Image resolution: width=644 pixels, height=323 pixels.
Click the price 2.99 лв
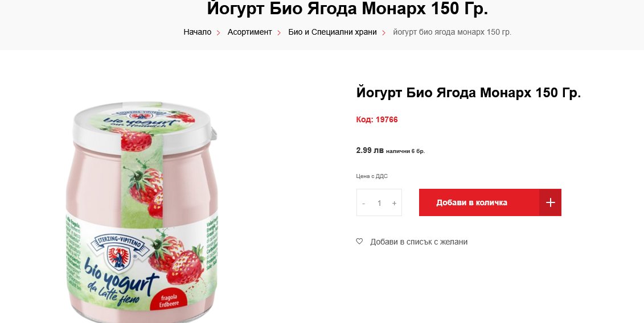[370, 150]
